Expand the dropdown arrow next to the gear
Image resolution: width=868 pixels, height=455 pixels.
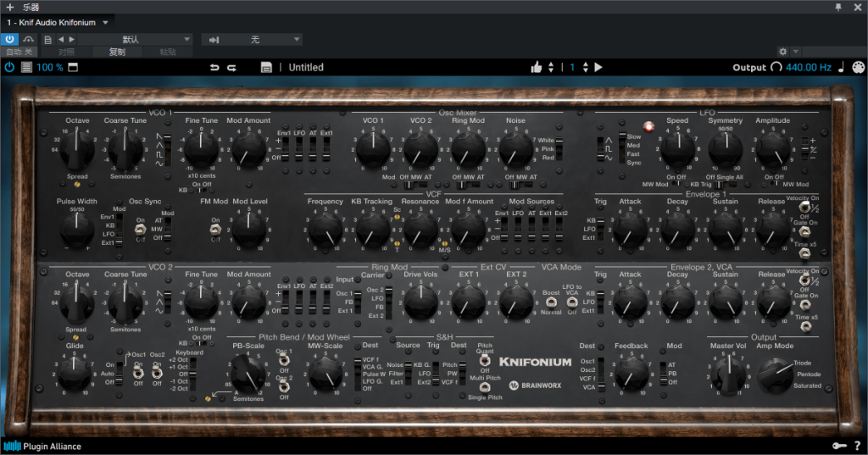point(795,52)
